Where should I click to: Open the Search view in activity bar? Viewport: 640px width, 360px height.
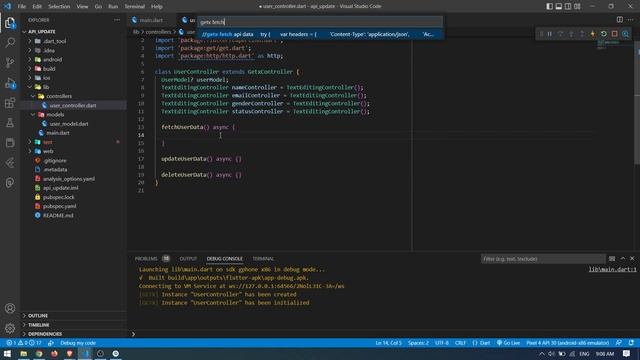[10, 42]
